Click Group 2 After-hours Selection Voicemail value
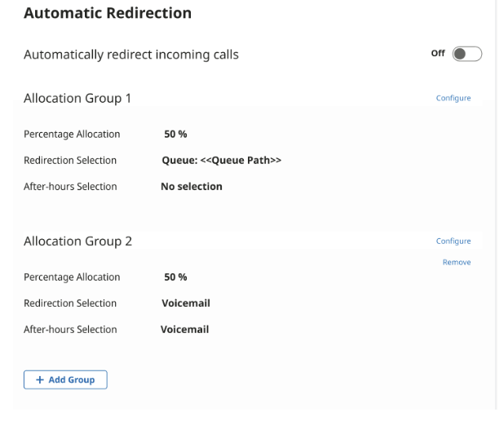Image resolution: width=504 pixels, height=421 pixels. click(x=184, y=330)
